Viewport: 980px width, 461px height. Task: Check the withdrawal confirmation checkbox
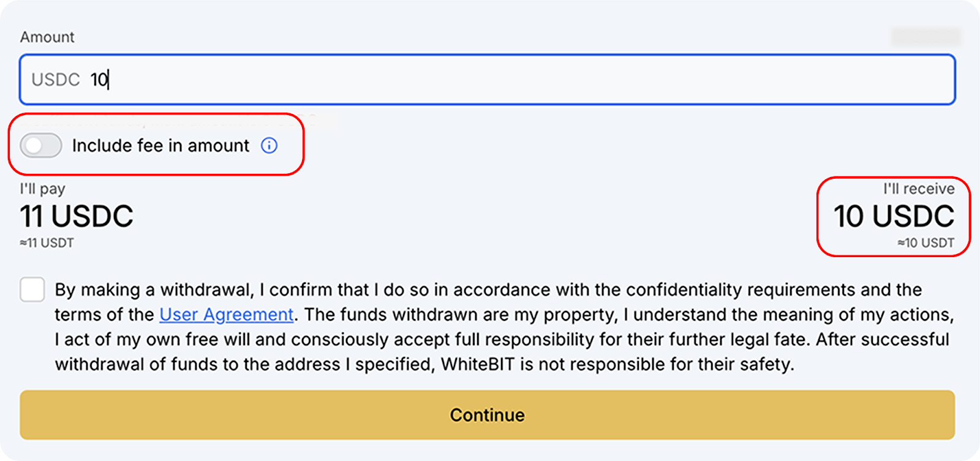pos(32,290)
